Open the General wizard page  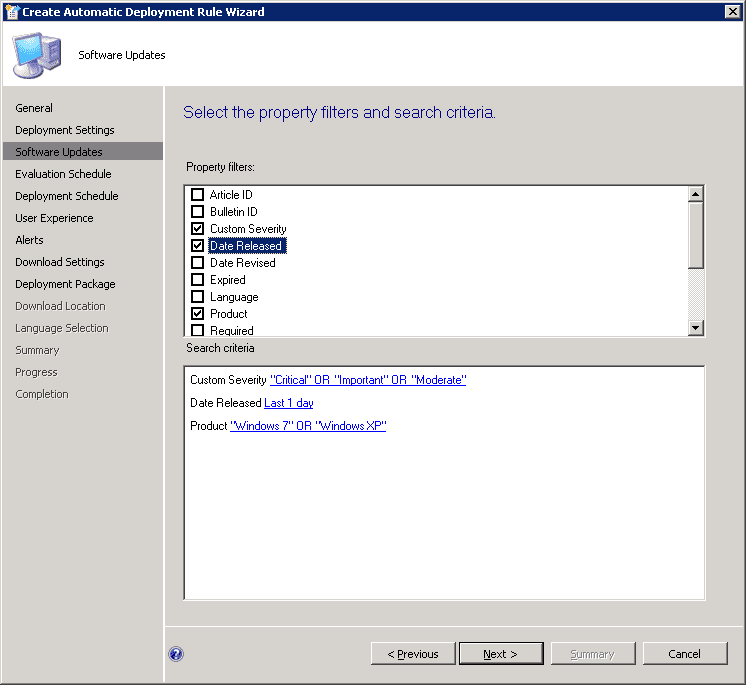point(34,108)
